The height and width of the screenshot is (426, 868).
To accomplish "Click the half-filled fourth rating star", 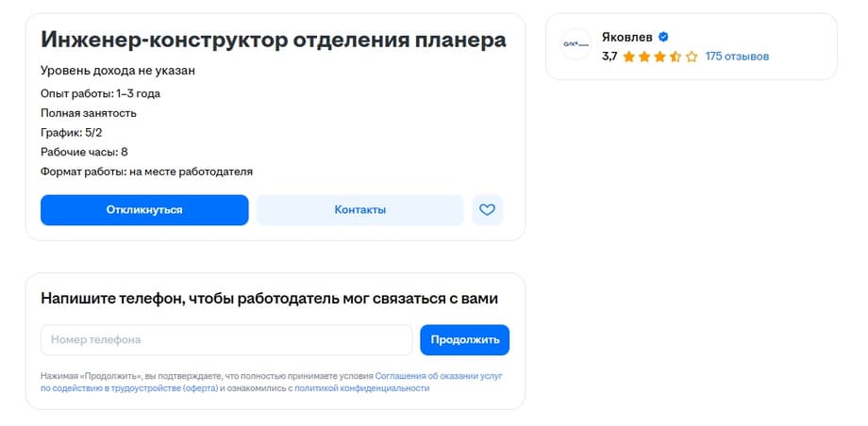I will pos(676,57).
